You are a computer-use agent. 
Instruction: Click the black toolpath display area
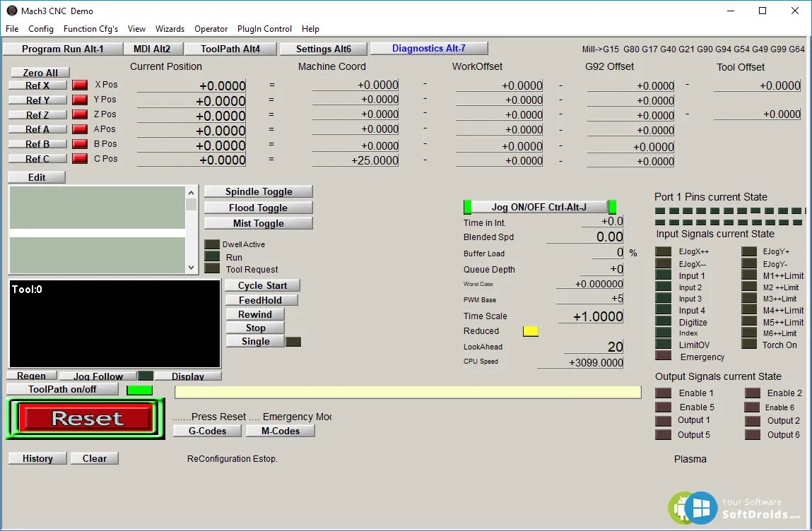pyautogui.click(x=115, y=324)
